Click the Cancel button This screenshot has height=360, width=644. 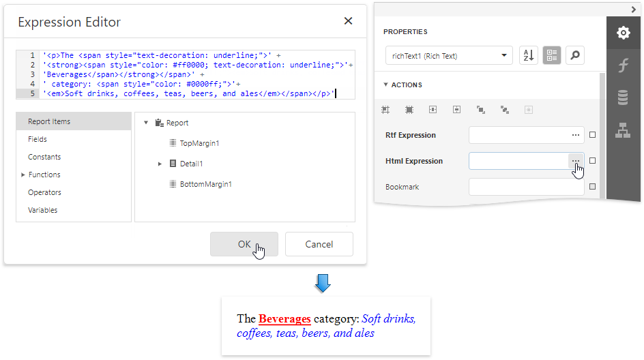click(x=319, y=244)
